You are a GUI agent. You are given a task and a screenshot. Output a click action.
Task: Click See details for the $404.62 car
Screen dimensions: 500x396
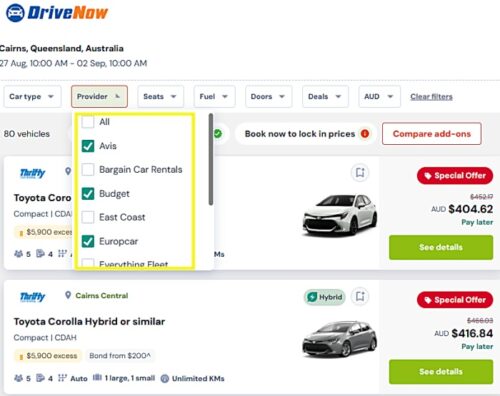441,247
